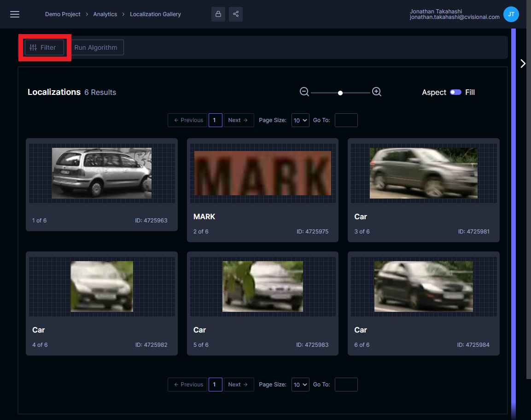The image size is (531, 420).
Task: Click the top Next page button
Action: pos(239,120)
